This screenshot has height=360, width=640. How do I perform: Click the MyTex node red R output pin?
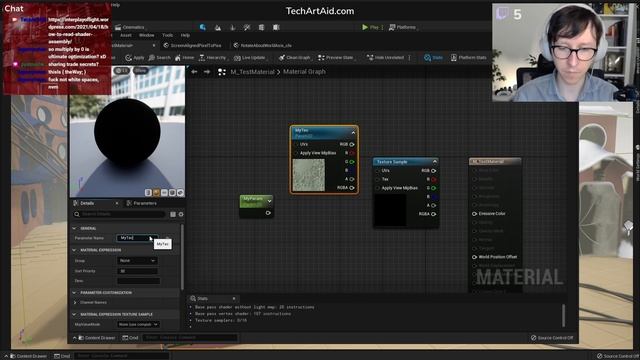click(352, 153)
